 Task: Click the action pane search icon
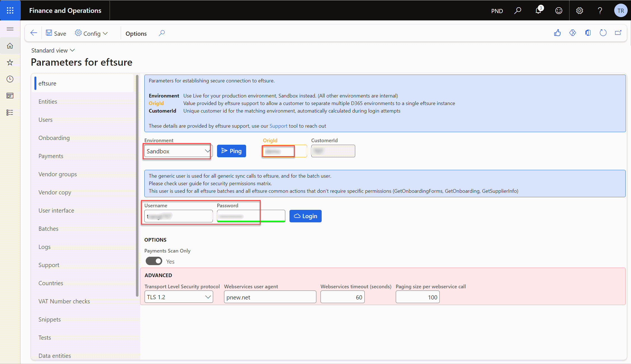coord(162,33)
